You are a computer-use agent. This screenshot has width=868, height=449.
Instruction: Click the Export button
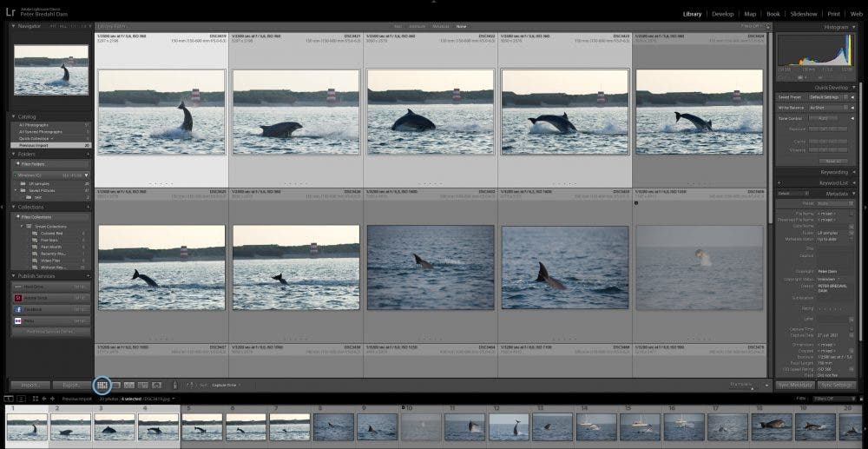point(73,385)
